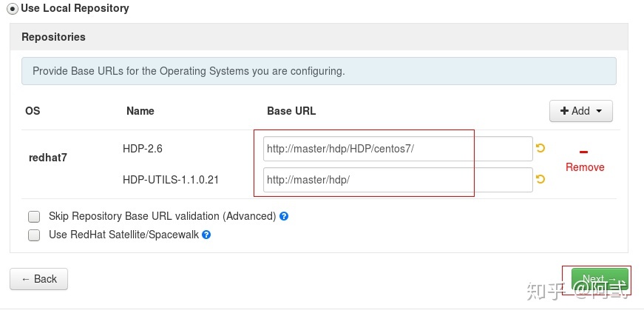
Task: Click the red minus icon above Remove
Action: [584, 152]
